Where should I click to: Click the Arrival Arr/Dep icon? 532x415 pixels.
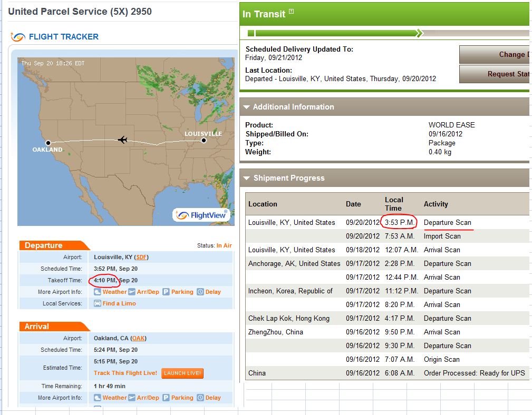pyautogui.click(x=132, y=398)
